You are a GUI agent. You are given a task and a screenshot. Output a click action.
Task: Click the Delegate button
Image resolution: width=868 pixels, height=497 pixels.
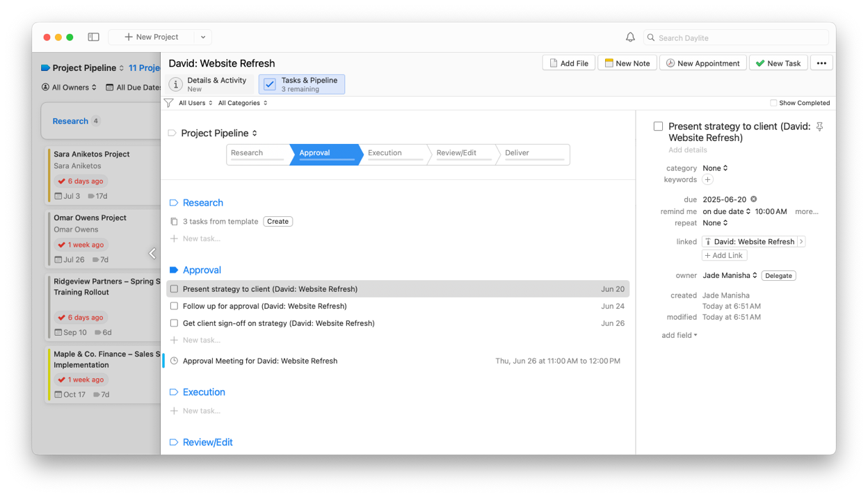pos(778,276)
